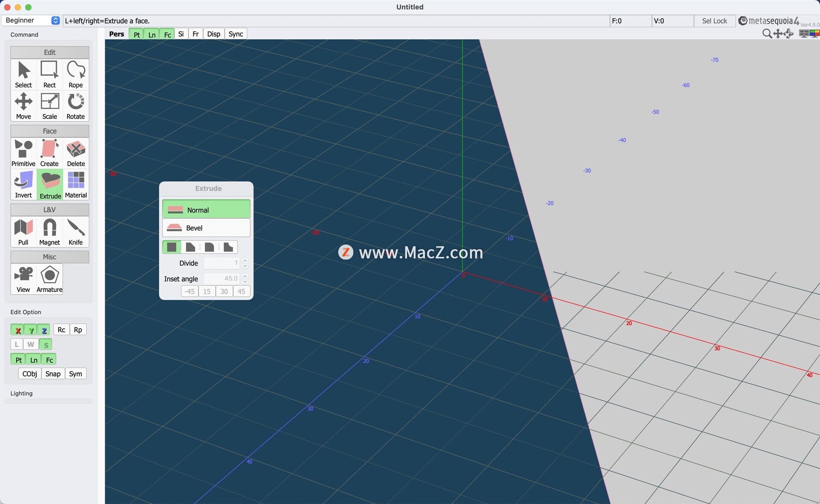This screenshot has width=820, height=504.
Task: Toggle Ln display in viewport header
Action: click(x=152, y=34)
